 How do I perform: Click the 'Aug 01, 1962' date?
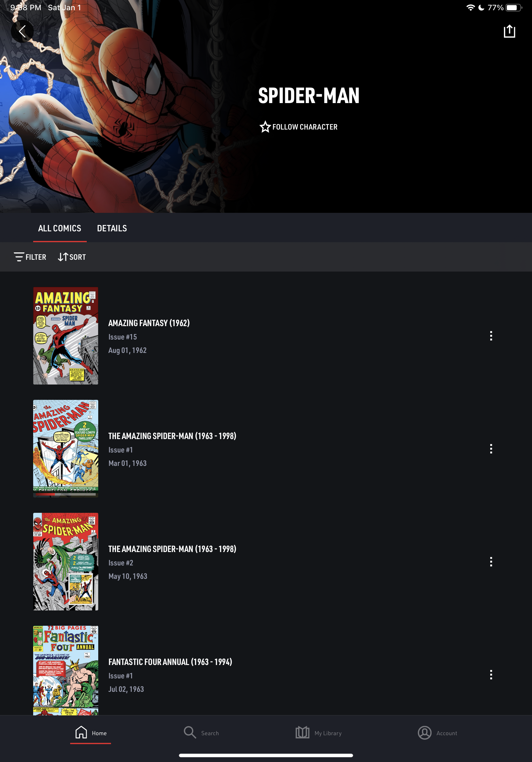pos(127,350)
